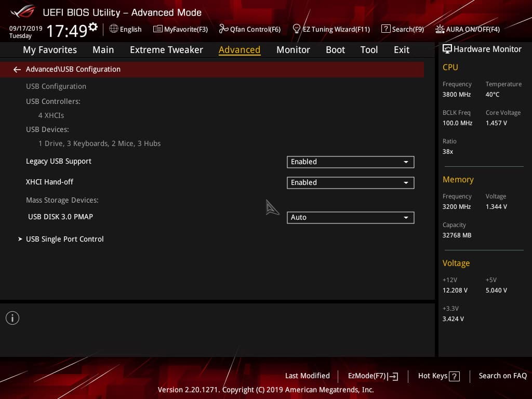Click the Search question mark icon

pyautogui.click(x=385, y=29)
